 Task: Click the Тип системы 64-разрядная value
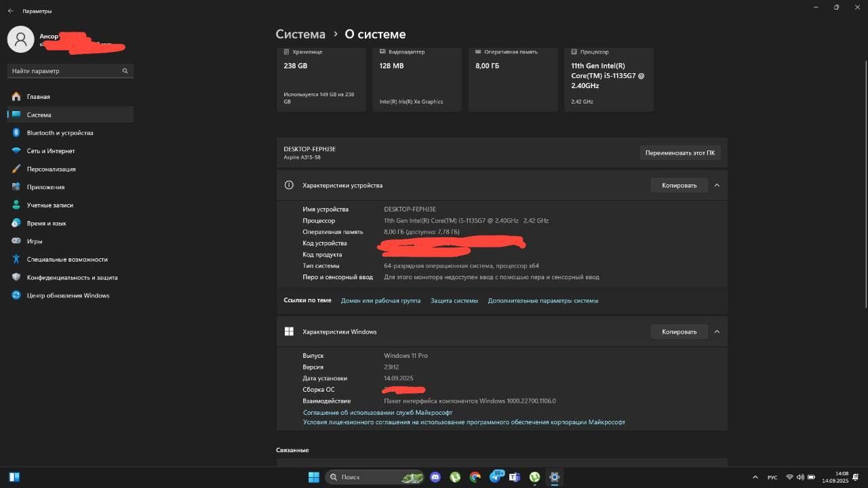click(461, 266)
